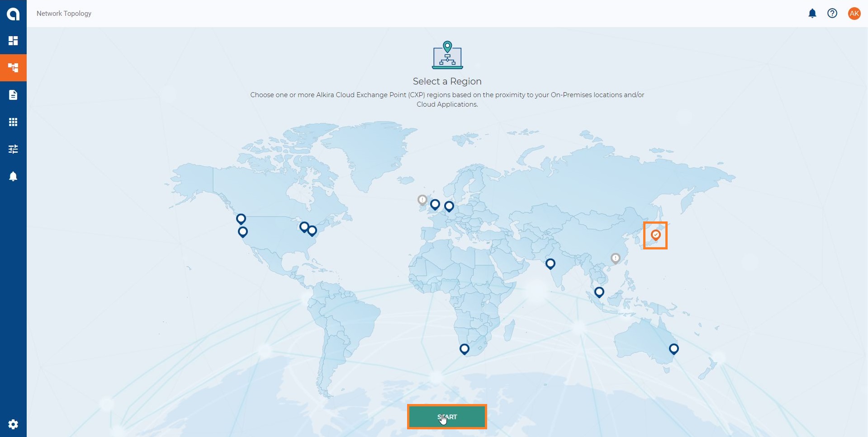The image size is (868, 437).
Task: Select the Network Topology sidebar icon
Action: point(13,68)
